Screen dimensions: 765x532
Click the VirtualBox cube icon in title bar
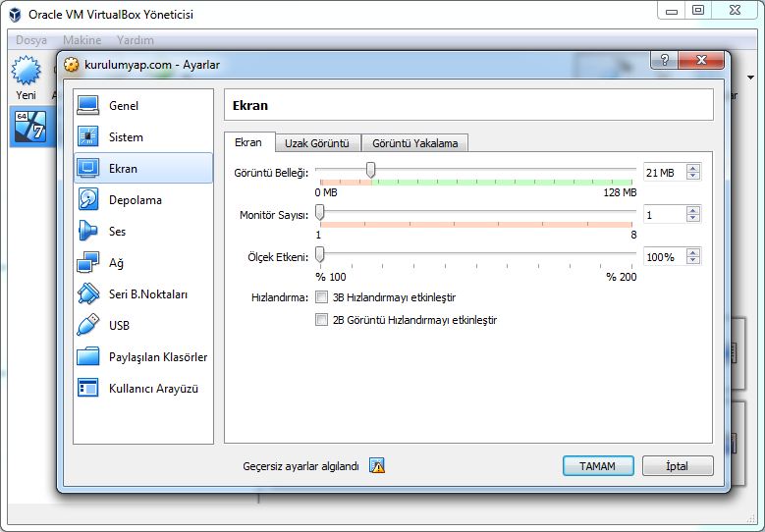click(15, 15)
